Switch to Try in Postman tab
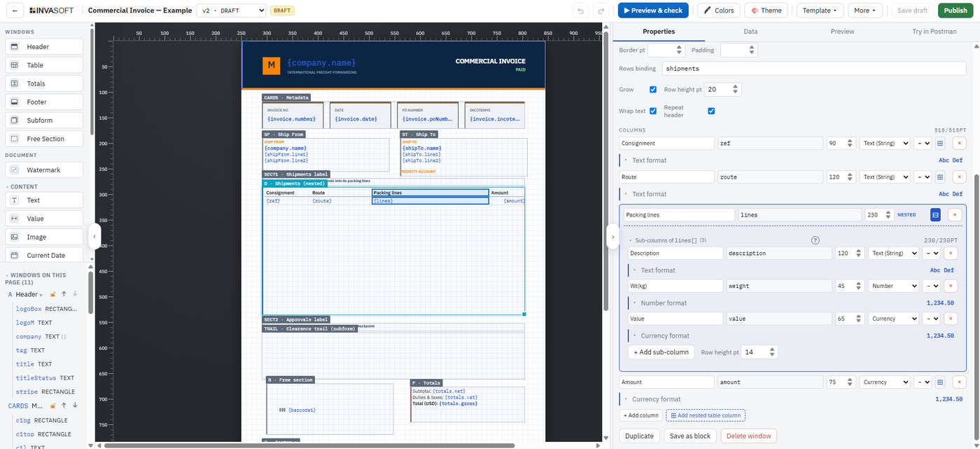 click(934, 32)
